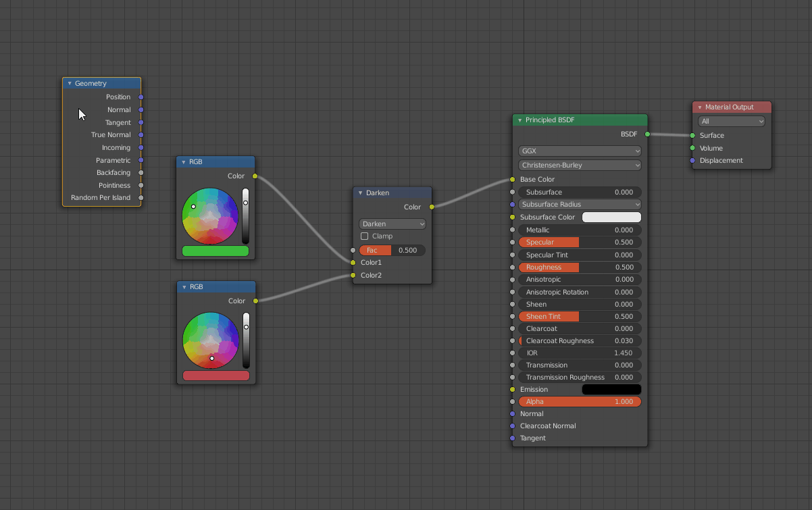Image resolution: width=812 pixels, height=510 pixels.
Task: Click the brightness value bar of bottom RGB node
Action: (x=246, y=340)
